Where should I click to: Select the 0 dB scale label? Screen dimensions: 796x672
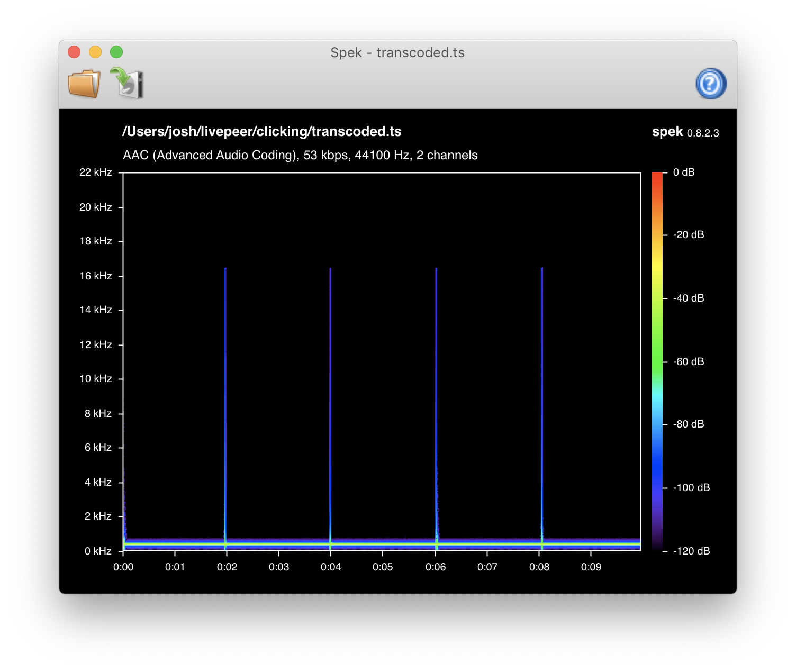coord(684,172)
